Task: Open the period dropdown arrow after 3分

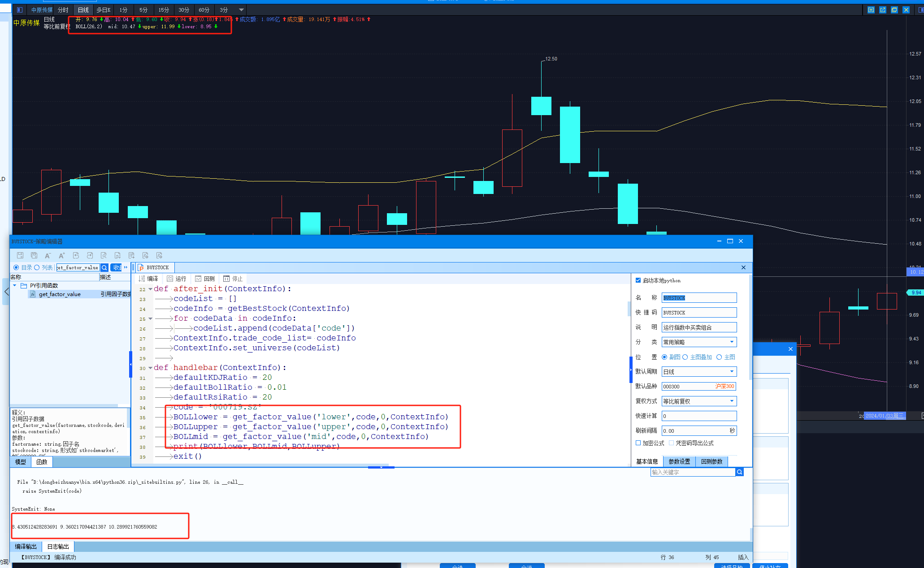Action: 241,10
